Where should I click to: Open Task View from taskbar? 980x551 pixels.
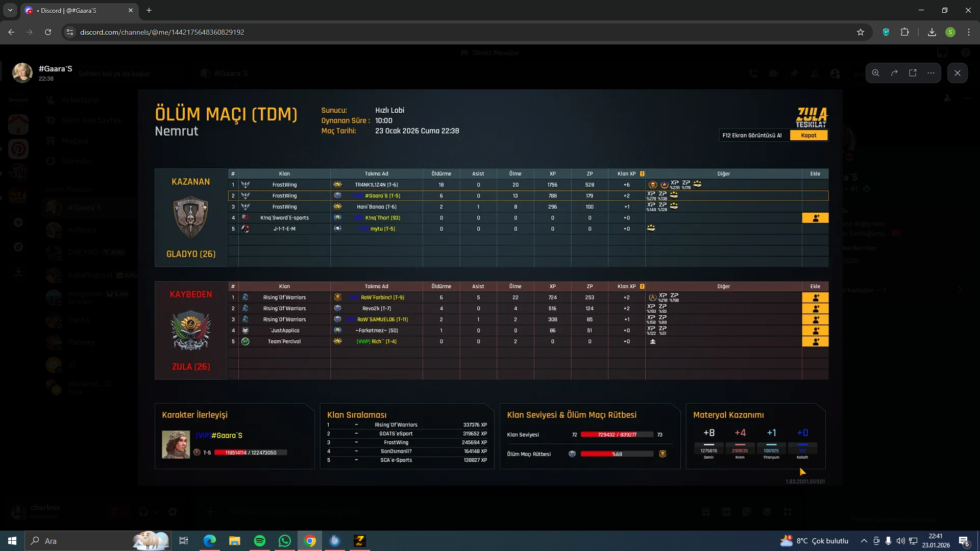(x=184, y=541)
